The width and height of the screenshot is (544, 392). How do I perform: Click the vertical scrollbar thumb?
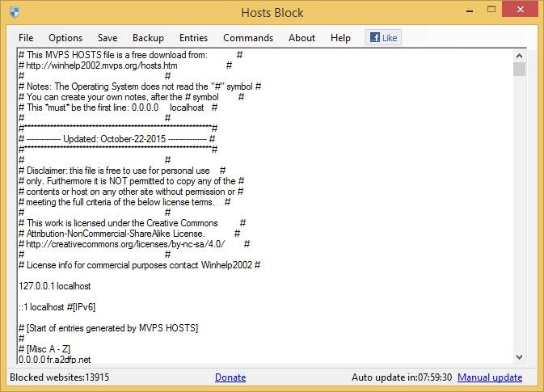520,69
